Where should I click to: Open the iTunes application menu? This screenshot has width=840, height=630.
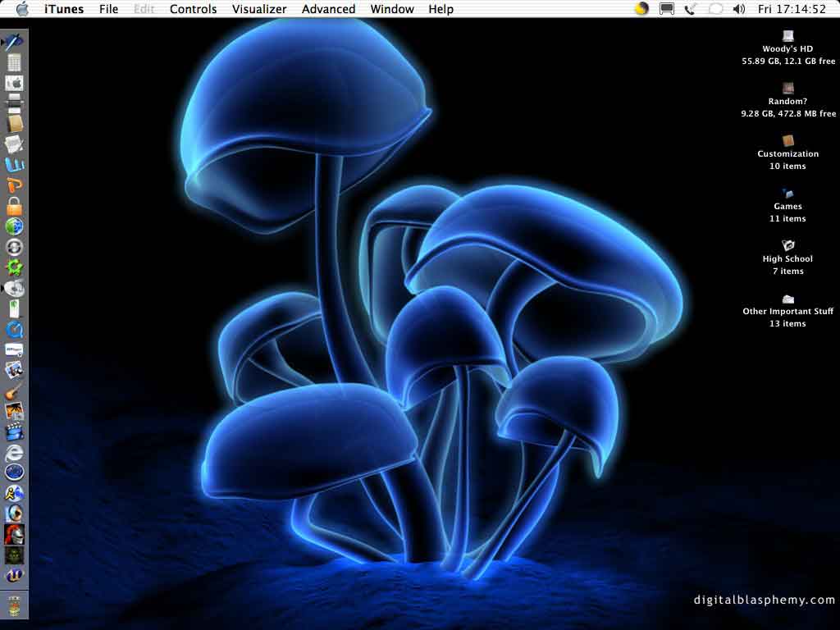(64, 9)
